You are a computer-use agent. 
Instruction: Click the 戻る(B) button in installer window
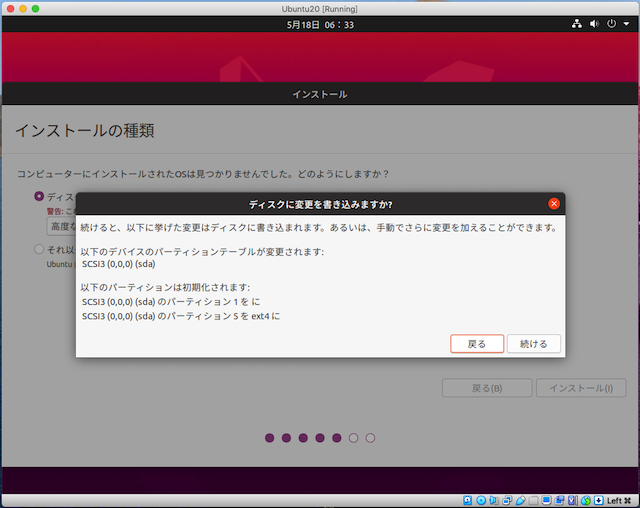[x=487, y=388]
